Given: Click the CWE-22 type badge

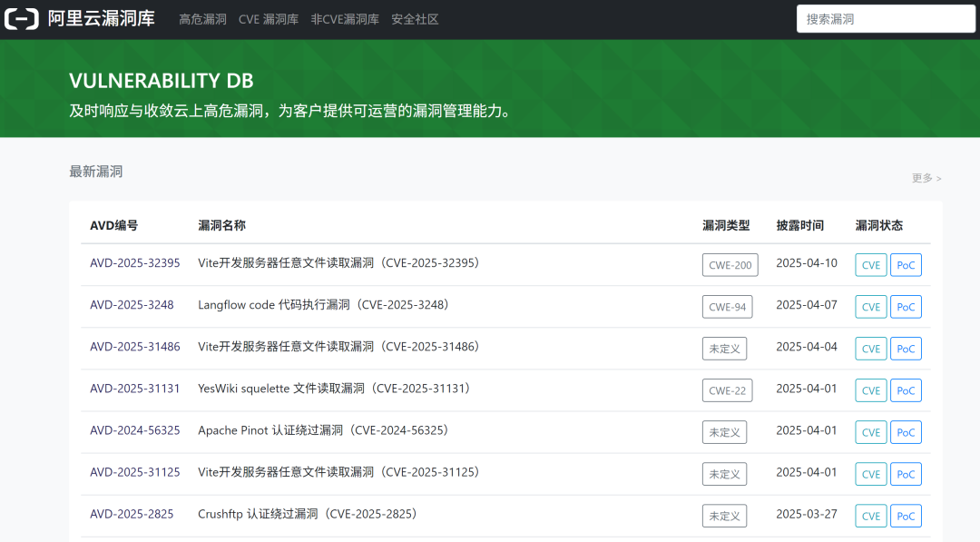Looking at the screenshot, I should (728, 390).
